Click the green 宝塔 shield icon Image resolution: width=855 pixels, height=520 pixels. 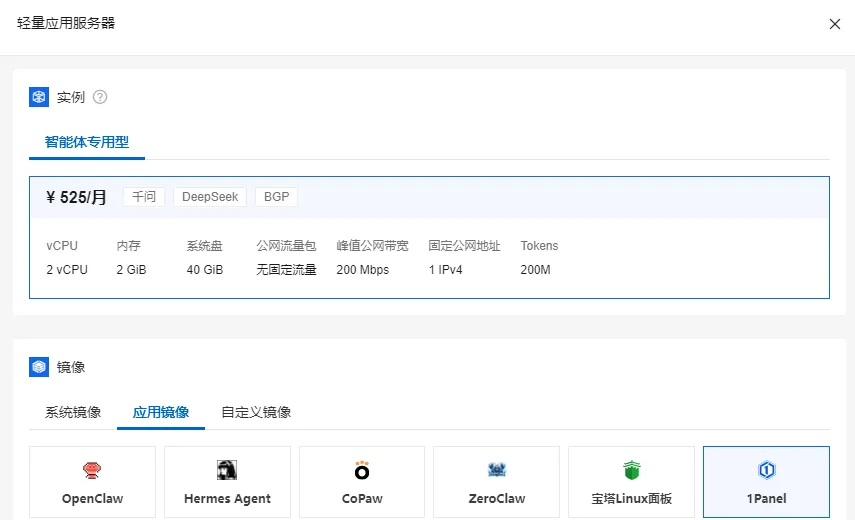pyautogui.click(x=631, y=470)
